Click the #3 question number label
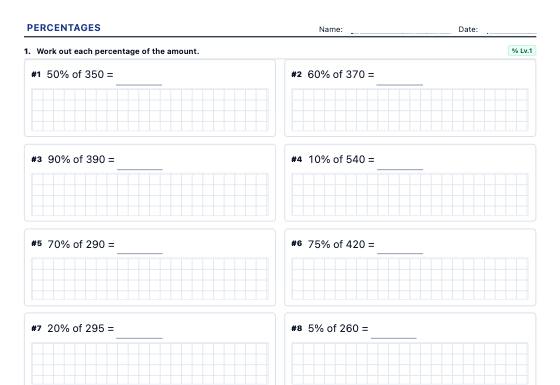The image size is (560, 385). pos(36,159)
